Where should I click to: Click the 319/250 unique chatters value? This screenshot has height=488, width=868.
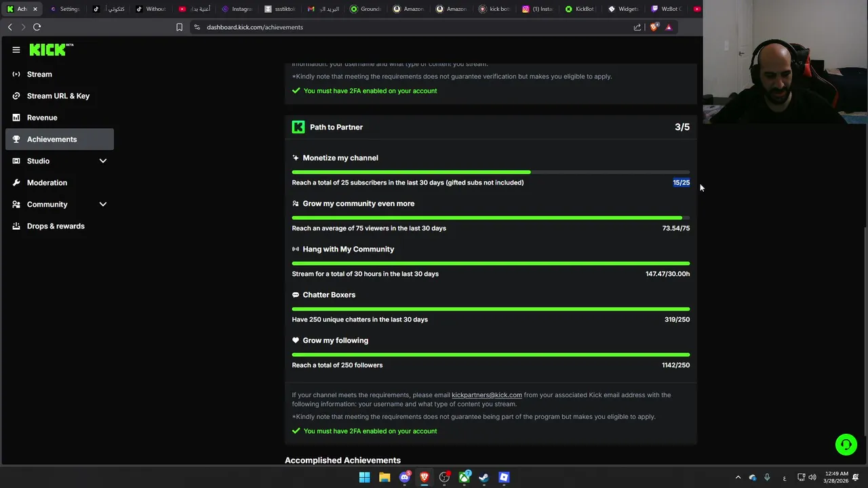point(677,319)
